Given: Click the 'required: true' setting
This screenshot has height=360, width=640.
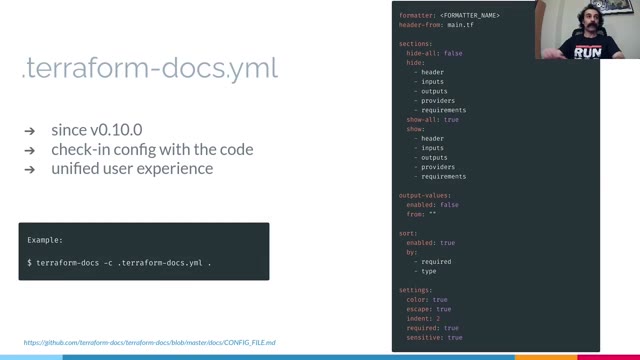Looking at the screenshot, I should (x=433, y=328).
